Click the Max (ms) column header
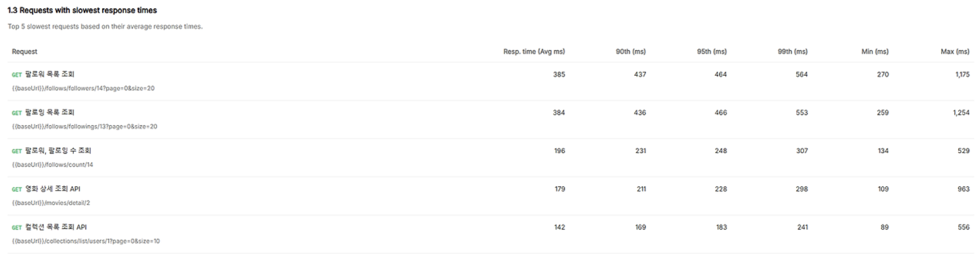 coord(955,52)
